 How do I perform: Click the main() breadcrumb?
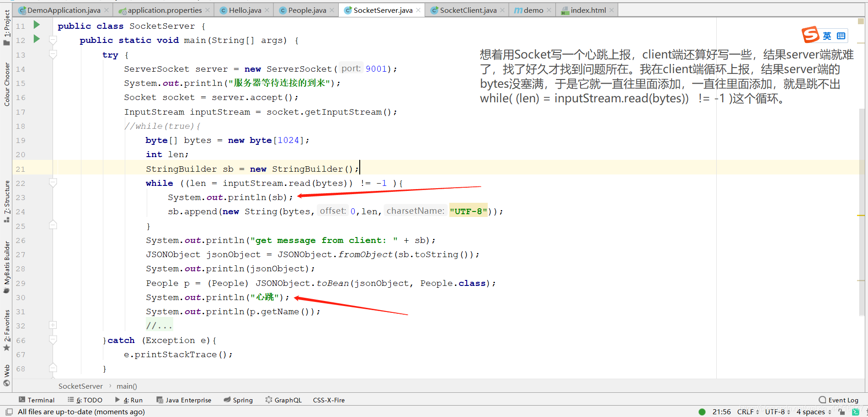click(127, 386)
